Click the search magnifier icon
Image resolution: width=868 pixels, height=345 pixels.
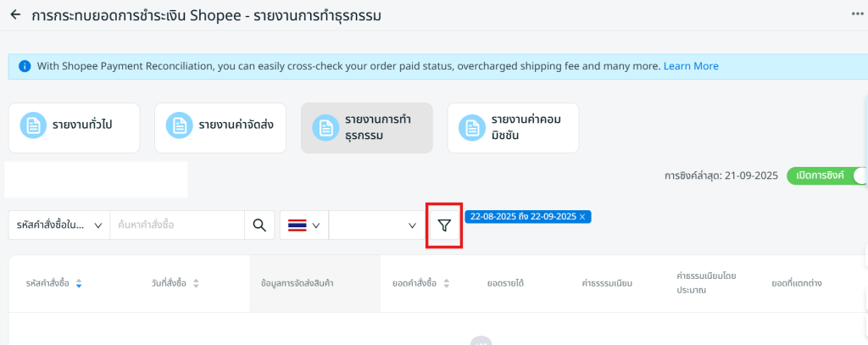pyautogui.click(x=259, y=225)
